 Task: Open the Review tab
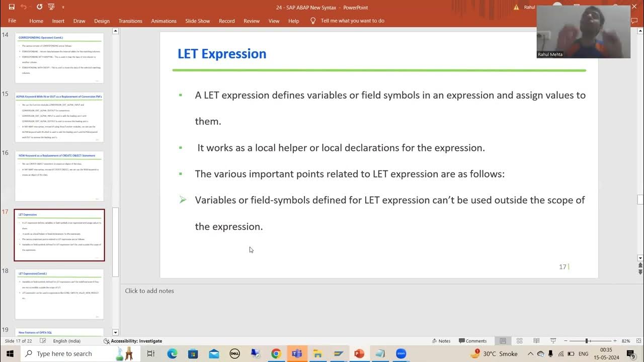tap(252, 21)
